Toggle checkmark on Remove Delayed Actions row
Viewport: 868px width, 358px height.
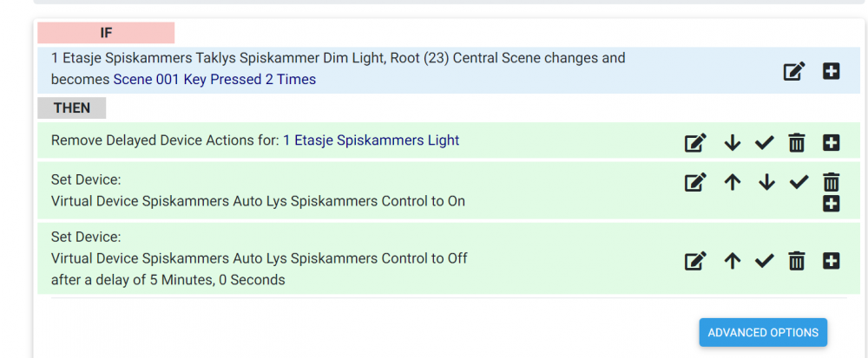[x=764, y=143]
